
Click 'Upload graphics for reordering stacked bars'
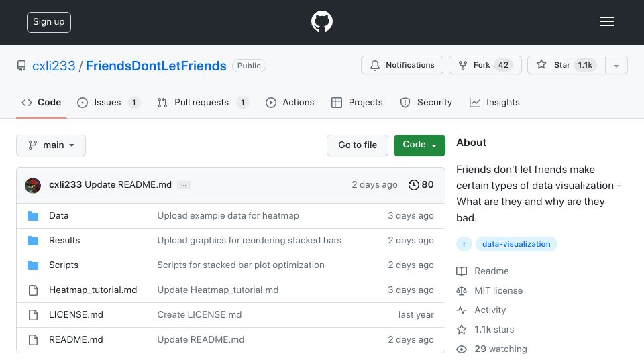pos(250,241)
